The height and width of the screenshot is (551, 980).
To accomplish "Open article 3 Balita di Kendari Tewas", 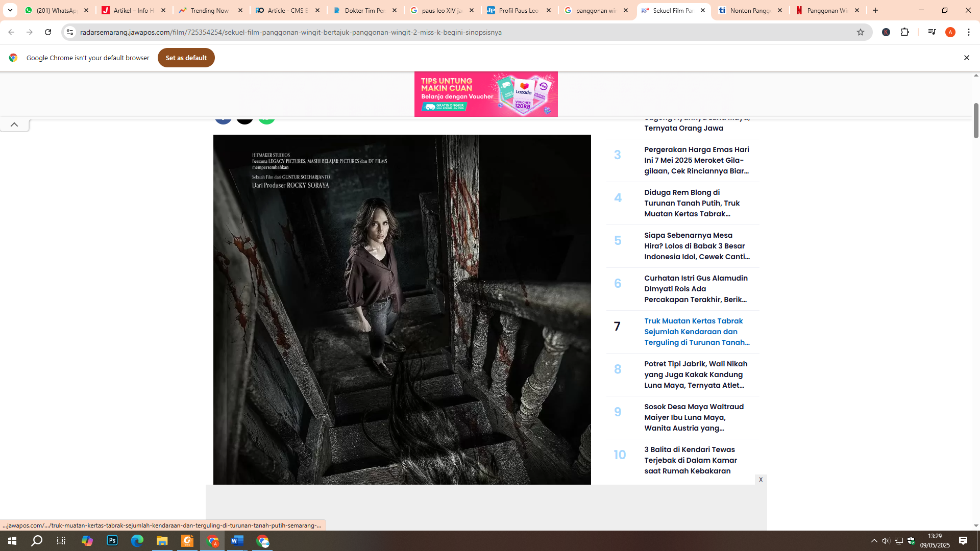I will (x=691, y=460).
